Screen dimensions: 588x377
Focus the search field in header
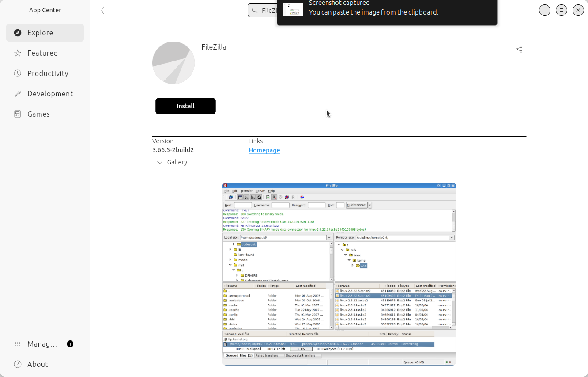pos(262,10)
